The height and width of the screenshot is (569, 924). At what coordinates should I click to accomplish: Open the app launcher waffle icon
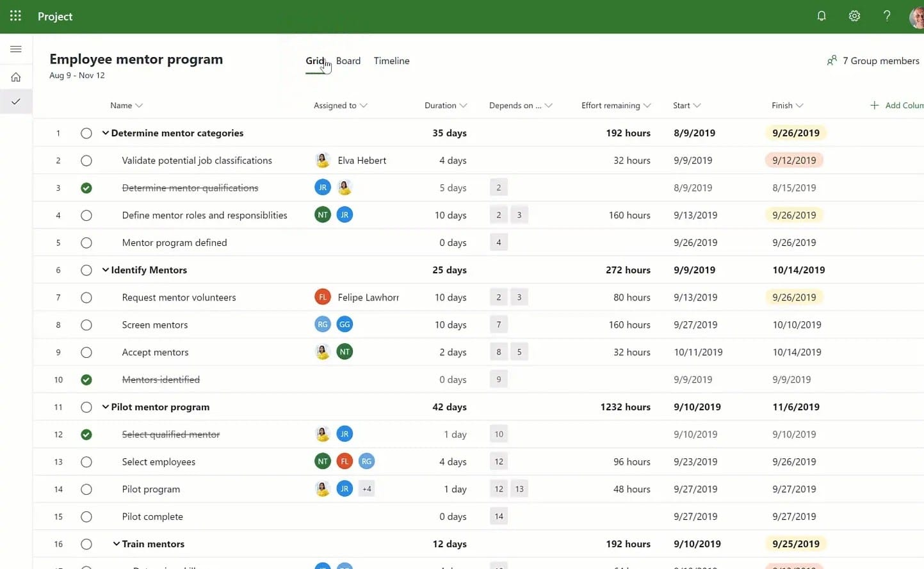click(x=15, y=15)
